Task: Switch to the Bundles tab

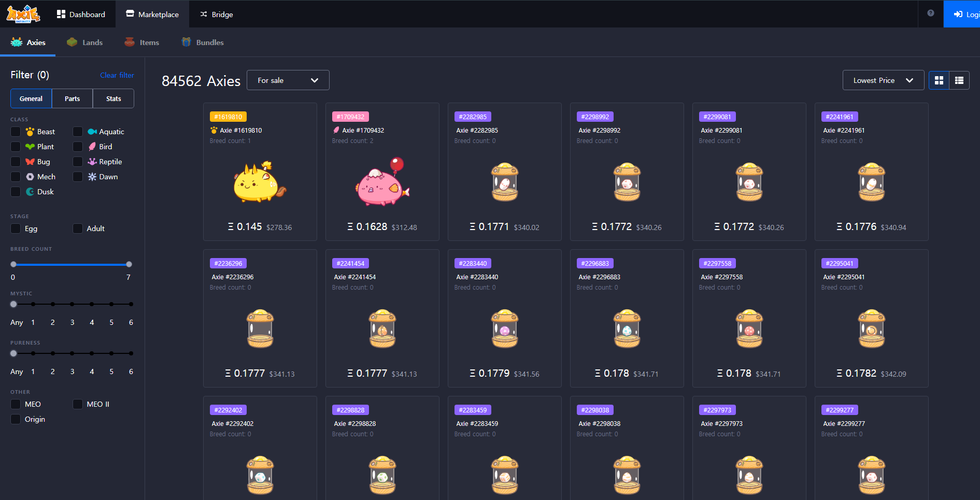Action: [x=203, y=42]
